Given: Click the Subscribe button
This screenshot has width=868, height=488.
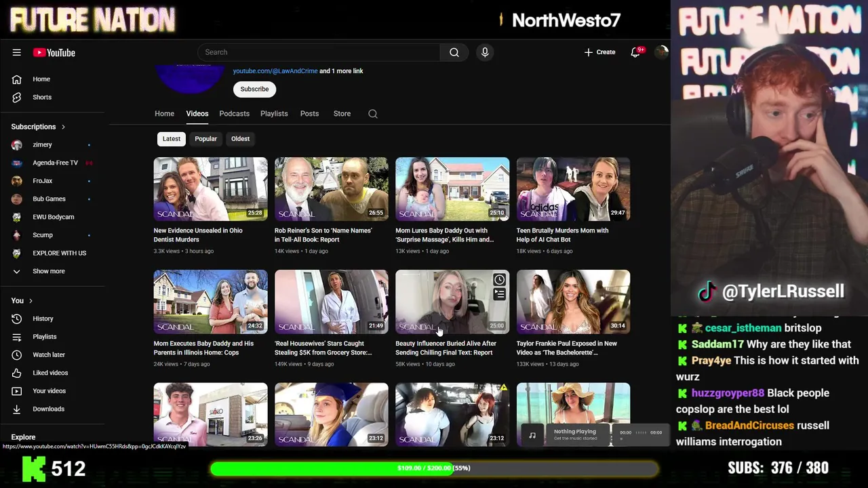Looking at the screenshot, I should click(254, 89).
